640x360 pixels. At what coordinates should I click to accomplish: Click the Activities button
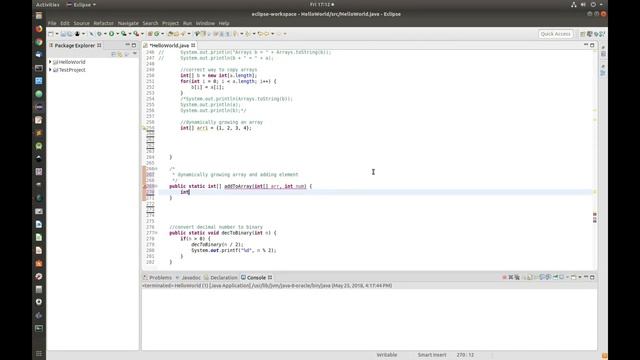[x=48, y=4]
